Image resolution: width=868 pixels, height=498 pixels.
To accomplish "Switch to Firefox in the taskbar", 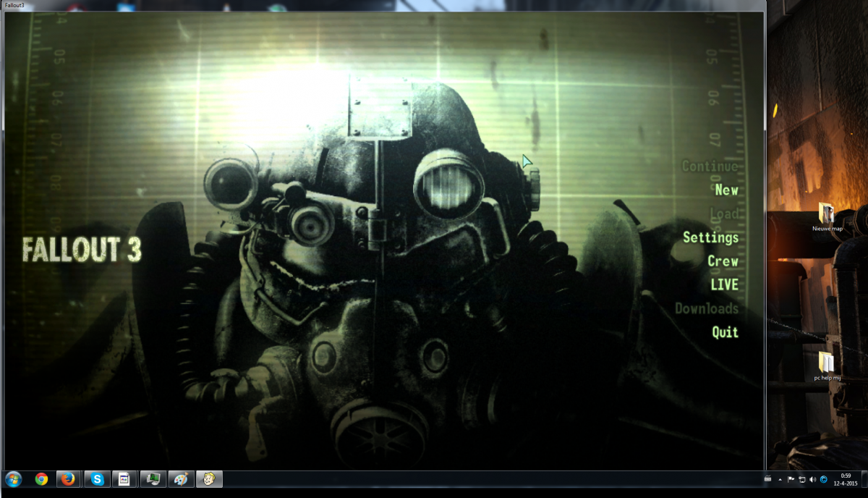I will [68, 479].
